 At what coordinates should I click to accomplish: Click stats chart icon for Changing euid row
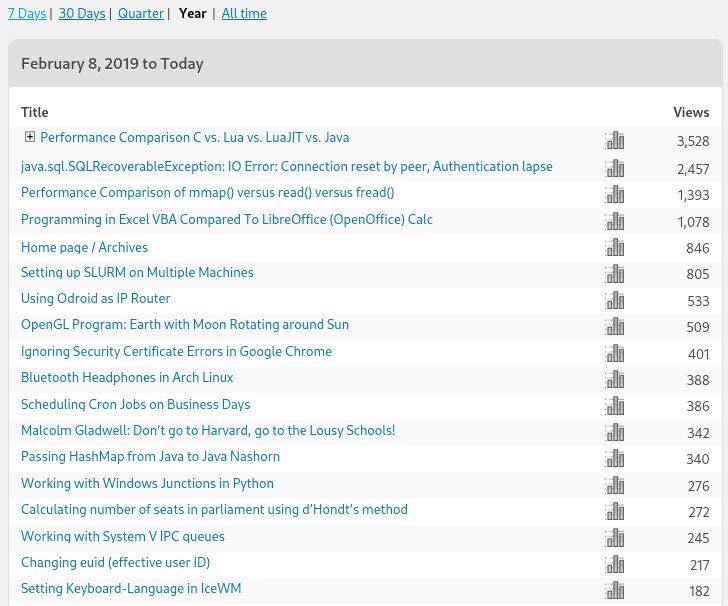coord(614,564)
